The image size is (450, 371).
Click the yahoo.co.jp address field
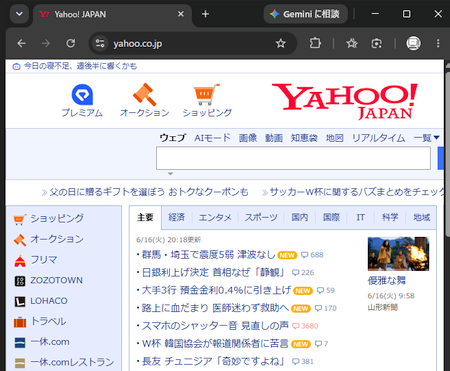(193, 43)
